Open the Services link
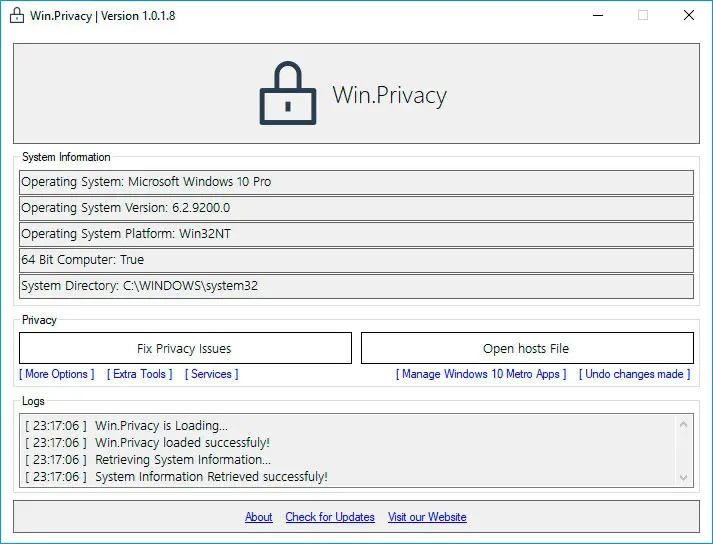The image size is (713, 544). point(211,374)
